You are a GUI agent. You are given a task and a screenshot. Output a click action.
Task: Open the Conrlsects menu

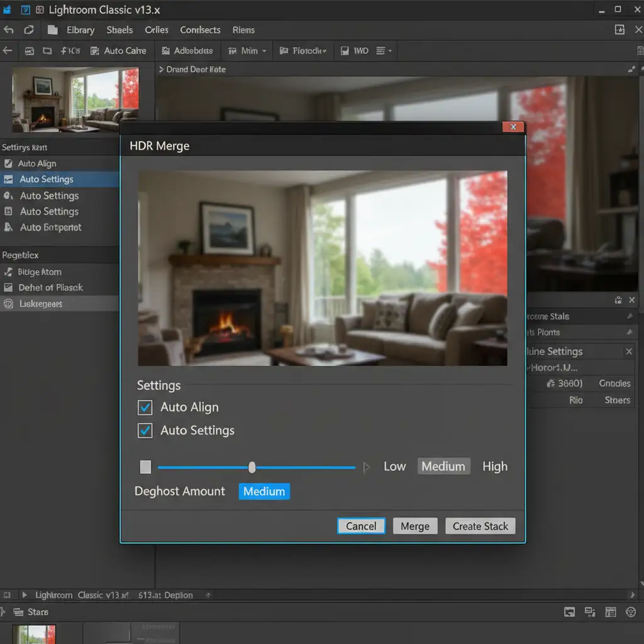(200, 30)
